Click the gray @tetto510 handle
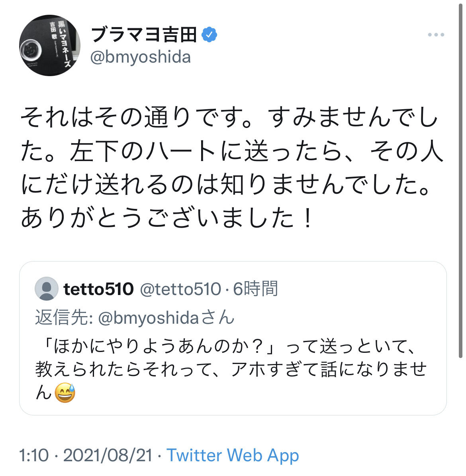466x476 pixels. 180,289
